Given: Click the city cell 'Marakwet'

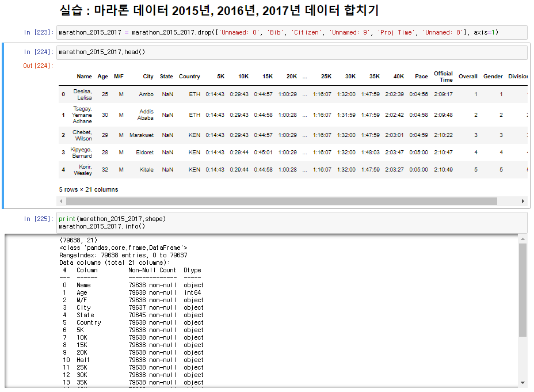Looking at the screenshot, I should tap(142, 135).
